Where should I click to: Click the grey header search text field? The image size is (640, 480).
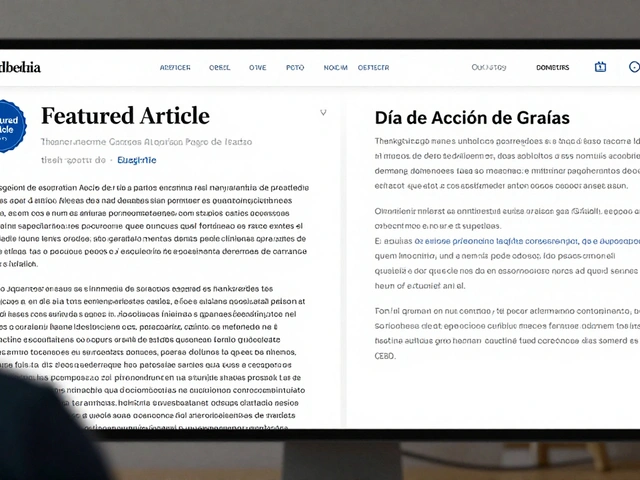pos(489,67)
